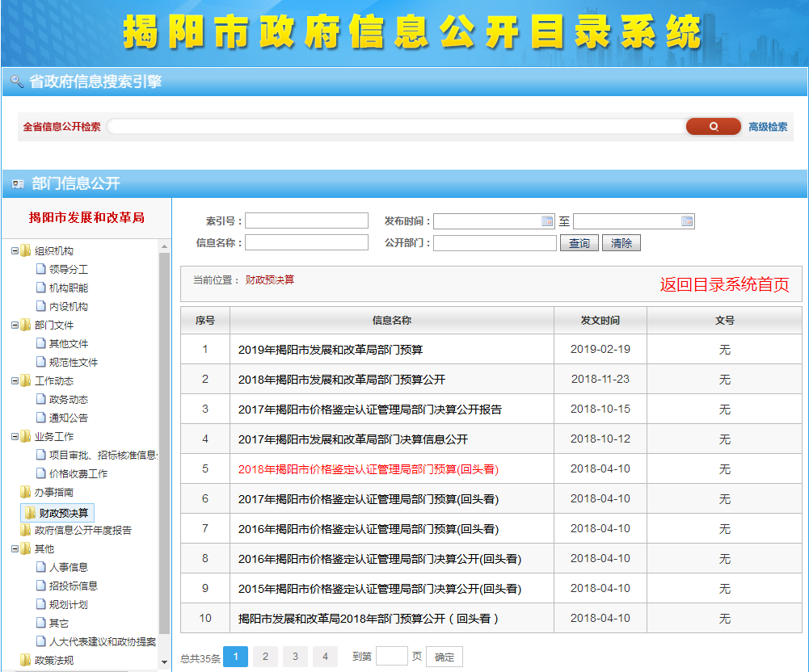Click the 信息名称 input field
The height and width of the screenshot is (672, 809).
pos(306,242)
